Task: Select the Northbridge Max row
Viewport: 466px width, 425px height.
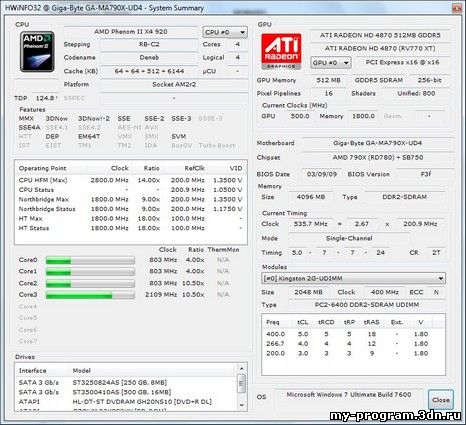Action: [x=131, y=199]
